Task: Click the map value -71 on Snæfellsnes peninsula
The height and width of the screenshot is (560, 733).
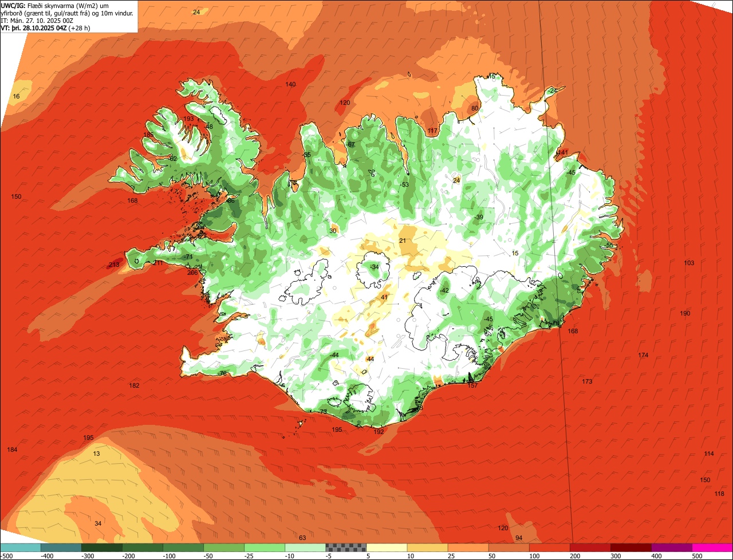Action: (x=187, y=257)
